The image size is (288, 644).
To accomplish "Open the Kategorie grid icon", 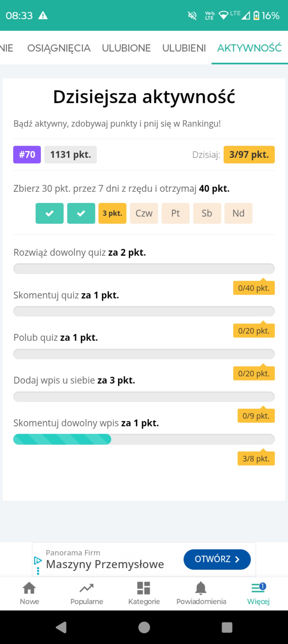I will pyautogui.click(x=144, y=588).
